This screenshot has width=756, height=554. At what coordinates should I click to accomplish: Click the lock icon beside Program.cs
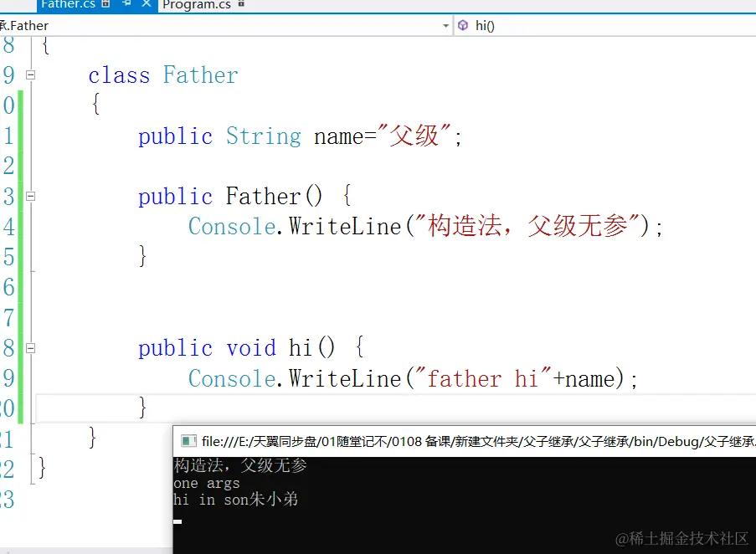pos(242,4)
